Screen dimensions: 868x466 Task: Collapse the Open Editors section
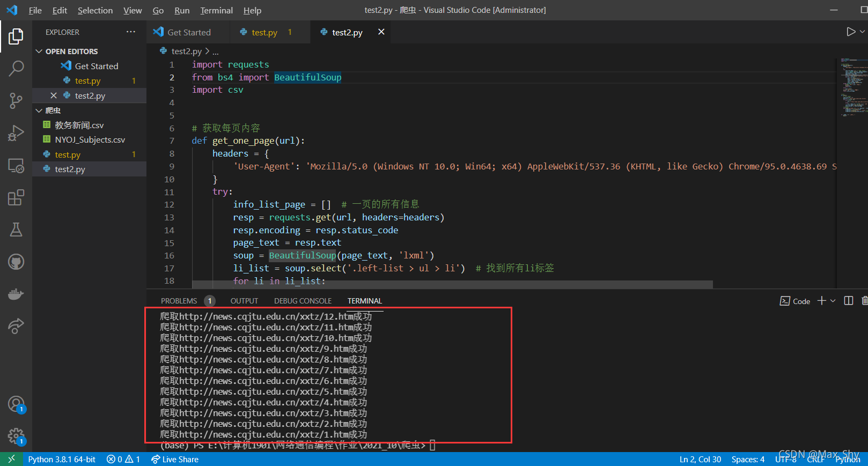pyautogui.click(x=39, y=51)
